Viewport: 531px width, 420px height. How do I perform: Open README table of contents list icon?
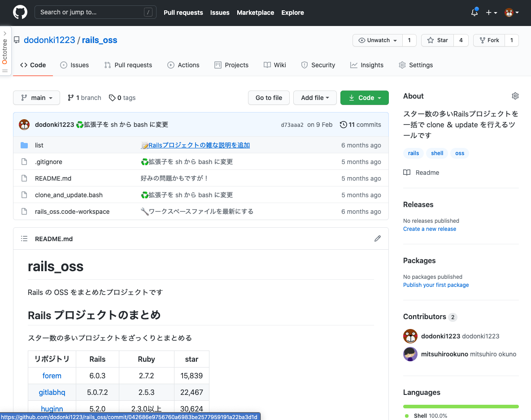[24, 238]
